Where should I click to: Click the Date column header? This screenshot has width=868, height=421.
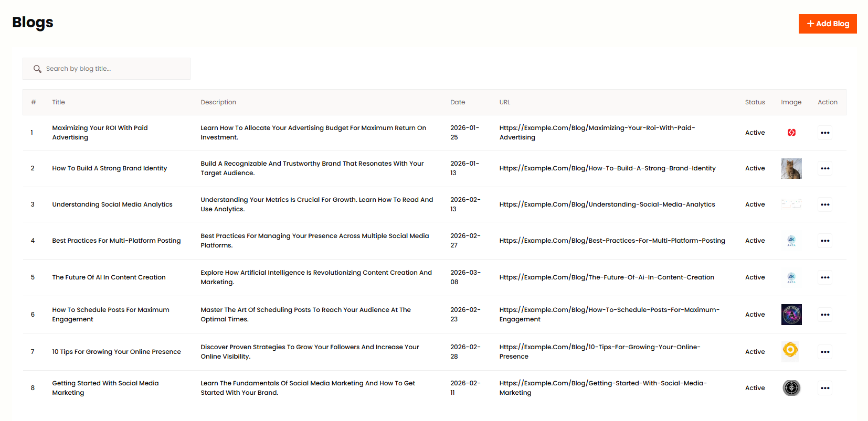pyautogui.click(x=457, y=102)
